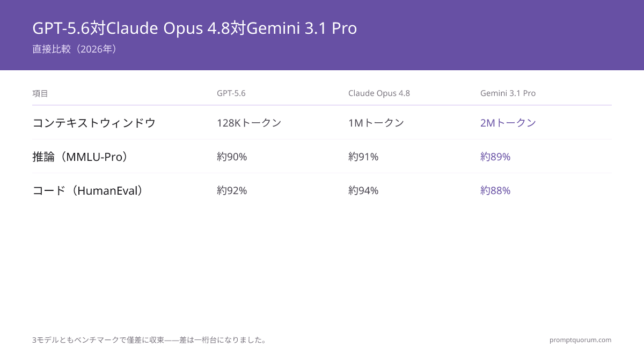Click the 約90% reasoning score
This screenshot has width=644, height=362.
[x=232, y=157]
